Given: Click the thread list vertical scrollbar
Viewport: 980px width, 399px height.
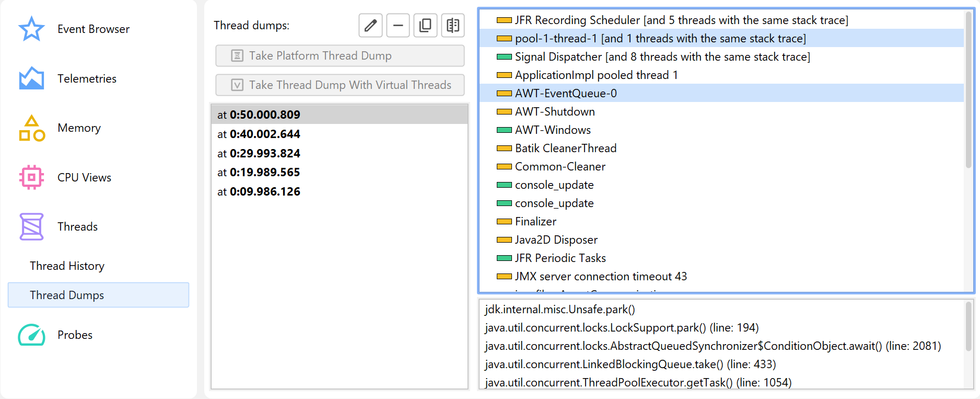Looking at the screenshot, I should pos(968,89).
